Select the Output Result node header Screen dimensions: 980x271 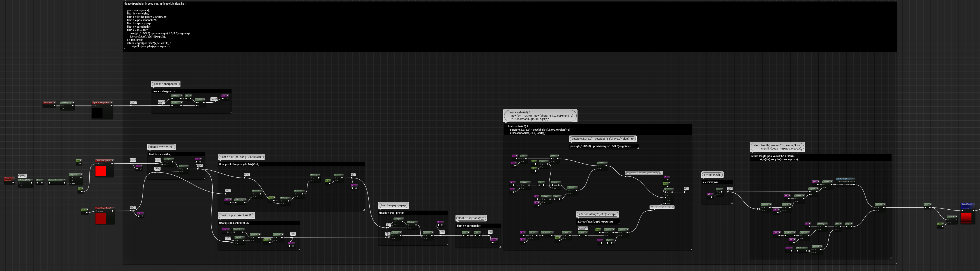968,206
